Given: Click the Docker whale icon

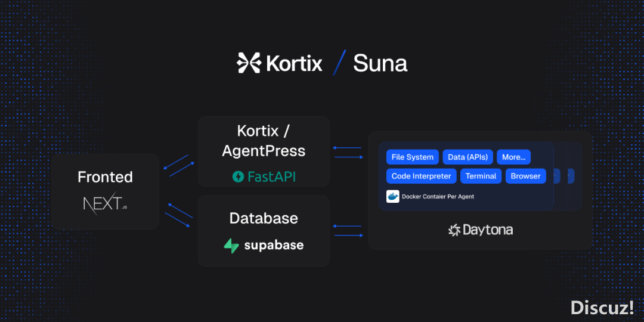Looking at the screenshot, I should tap(392, 196).
